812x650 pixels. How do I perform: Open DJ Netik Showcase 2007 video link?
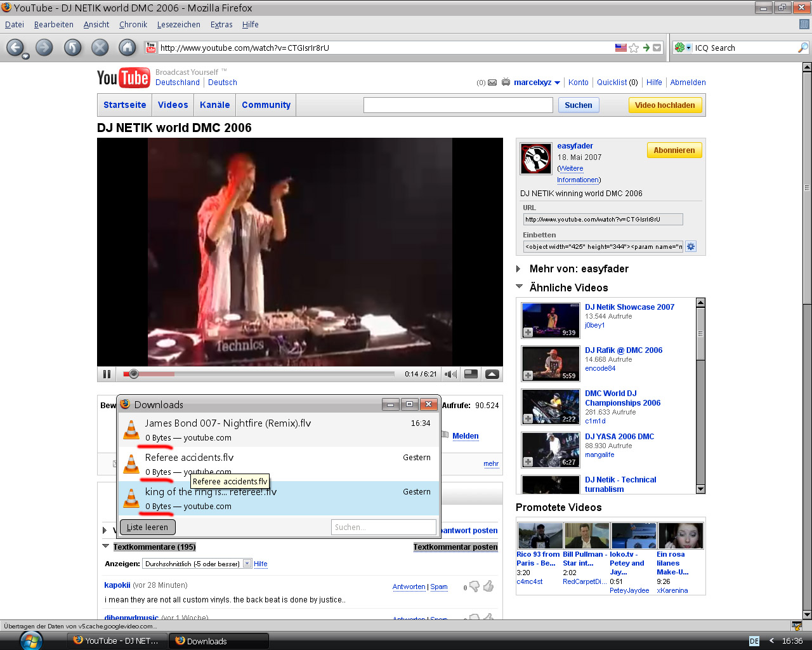click(629, 307)
